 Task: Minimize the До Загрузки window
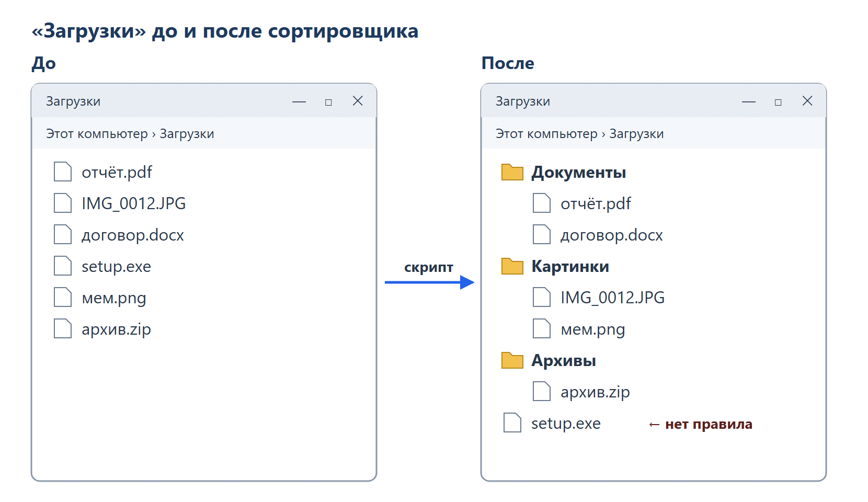pos(299,101)
